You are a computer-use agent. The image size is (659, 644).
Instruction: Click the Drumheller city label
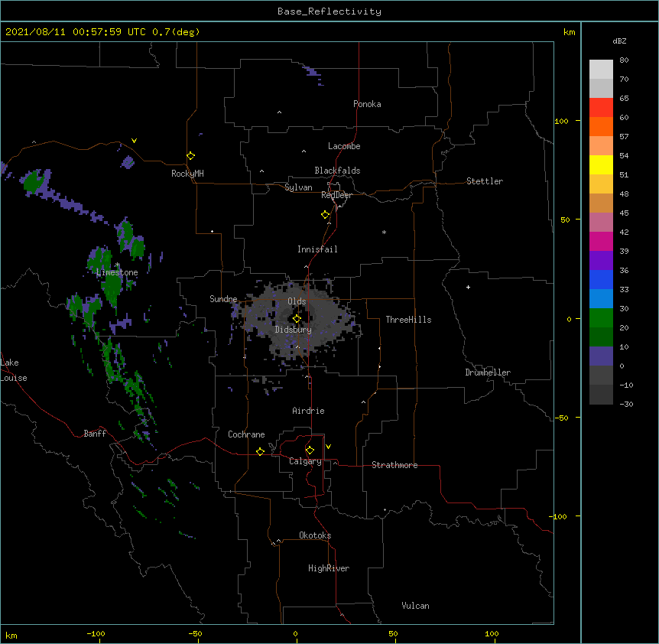pyautogui.click(x=488, y=372)
